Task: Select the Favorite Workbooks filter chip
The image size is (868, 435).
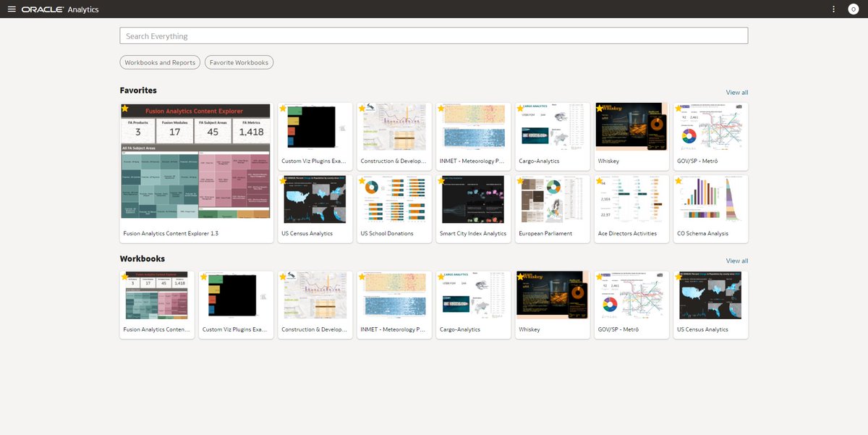Action: coord(239,63)
